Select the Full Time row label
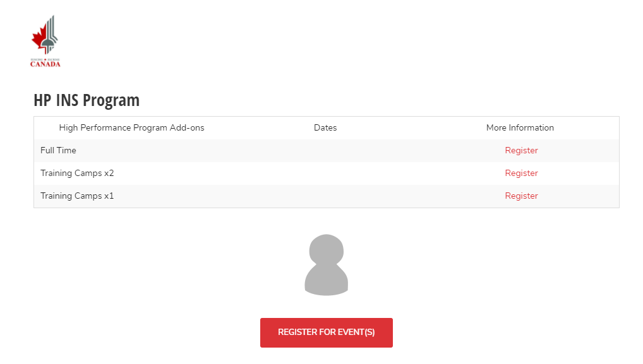The width and height of the screenshot is (643, 364). (58, 151)
